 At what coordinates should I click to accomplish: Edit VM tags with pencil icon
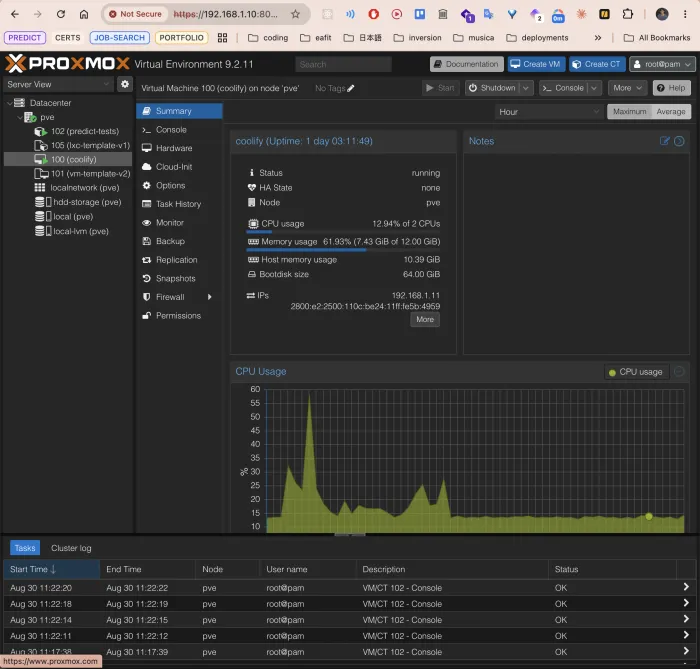351,88
